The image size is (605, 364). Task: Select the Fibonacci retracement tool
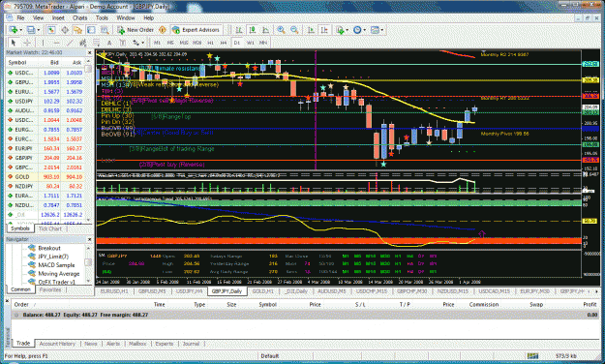96,43
